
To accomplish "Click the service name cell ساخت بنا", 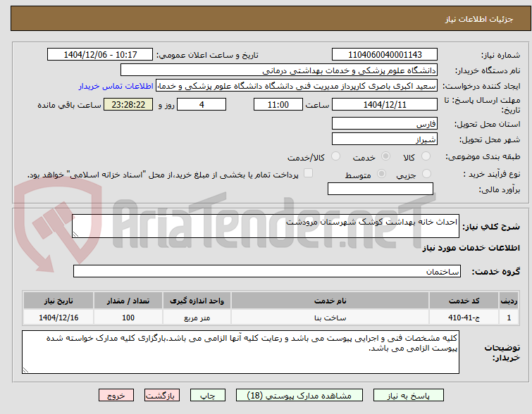I will coord(330,318).
